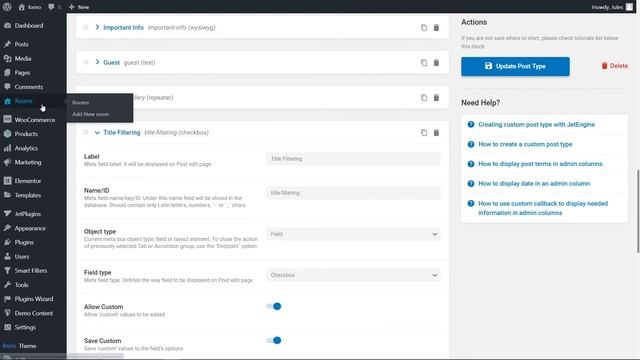Open the Object type dropdown

tap(353, 234)
